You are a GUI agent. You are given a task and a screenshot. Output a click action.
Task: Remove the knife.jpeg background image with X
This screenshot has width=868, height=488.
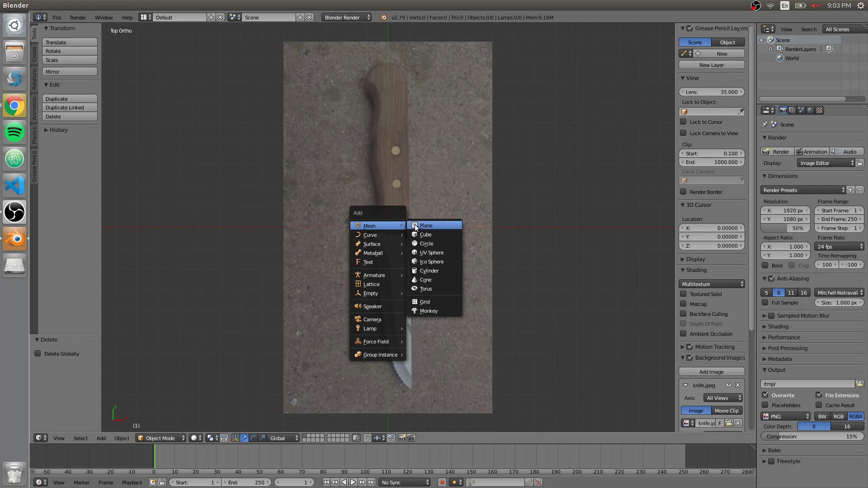(x=738, y=385)
